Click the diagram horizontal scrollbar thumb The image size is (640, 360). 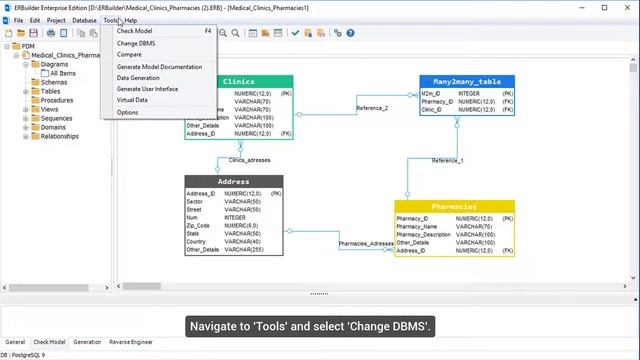click(142, 287)
